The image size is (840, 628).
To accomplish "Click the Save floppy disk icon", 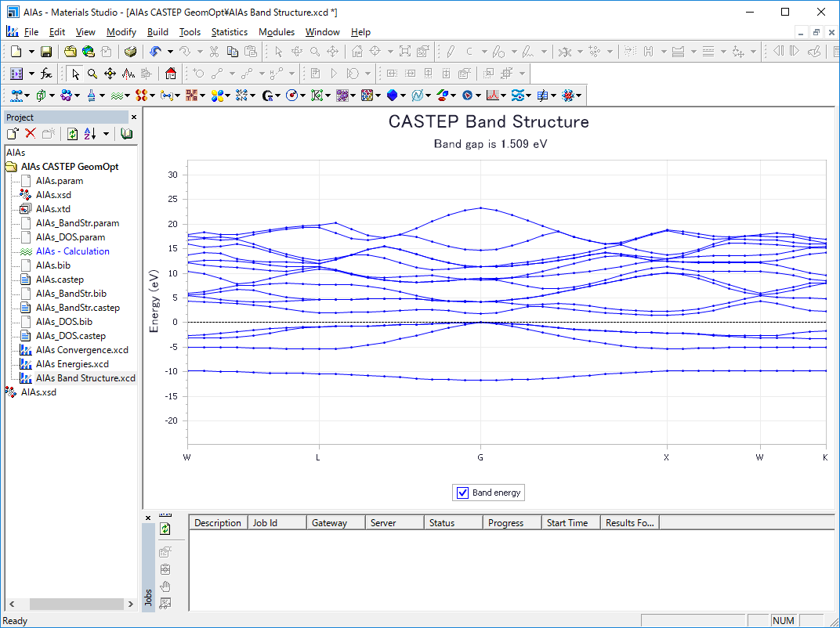I will pos(46,52).
